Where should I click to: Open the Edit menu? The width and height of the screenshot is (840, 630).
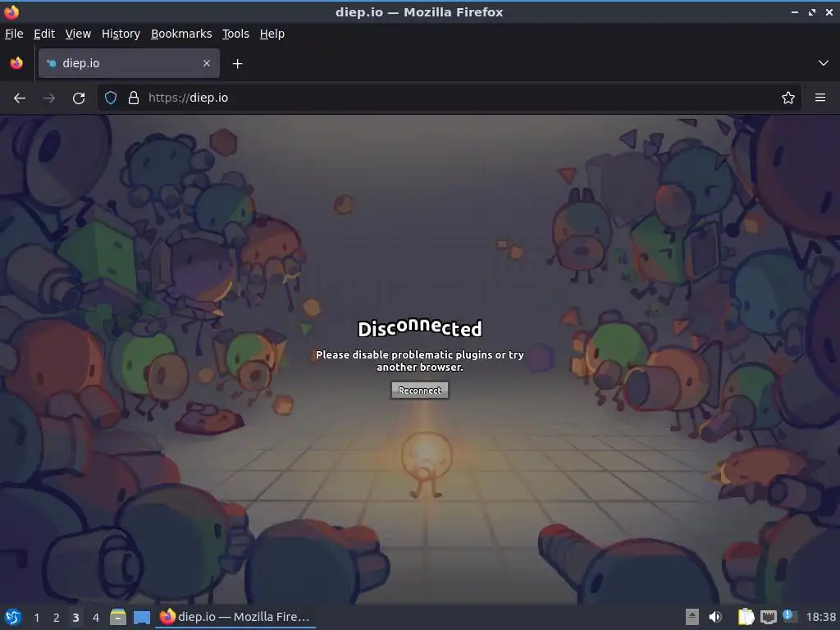click(44, 34)
